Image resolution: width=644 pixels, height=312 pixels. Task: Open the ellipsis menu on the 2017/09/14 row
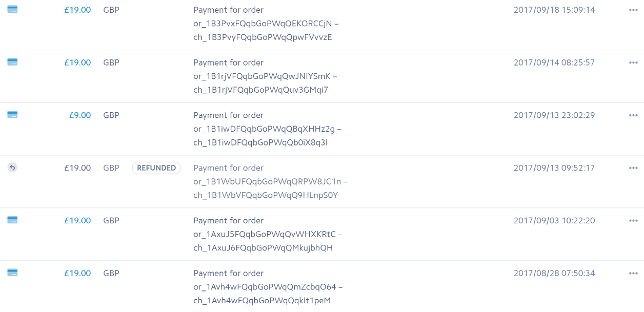(633, 61)
